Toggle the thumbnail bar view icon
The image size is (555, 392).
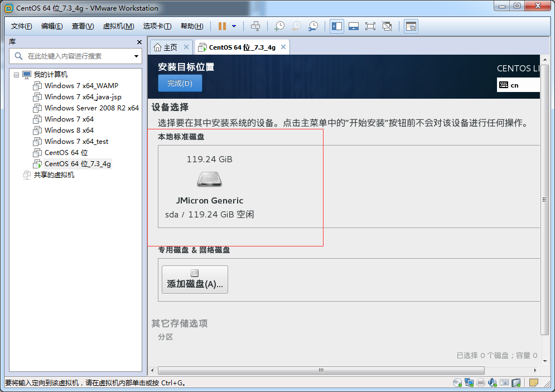[x=354, y=26]
